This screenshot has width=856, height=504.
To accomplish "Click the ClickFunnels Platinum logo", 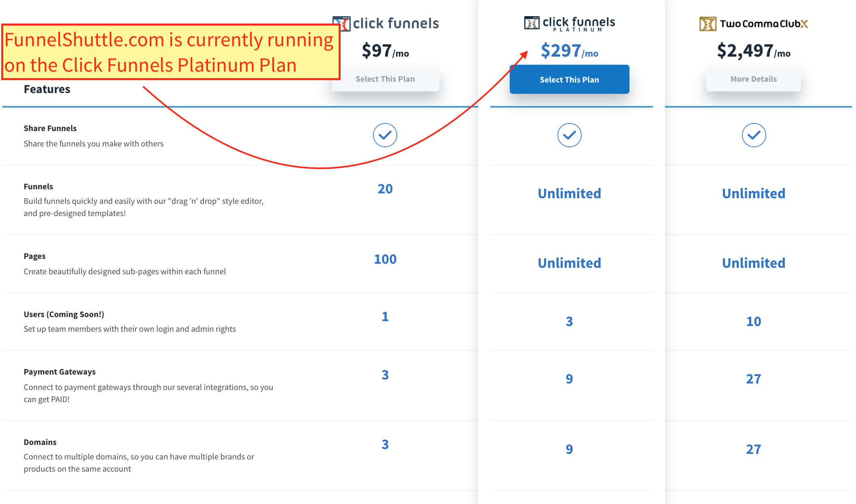I will [569, 23].
